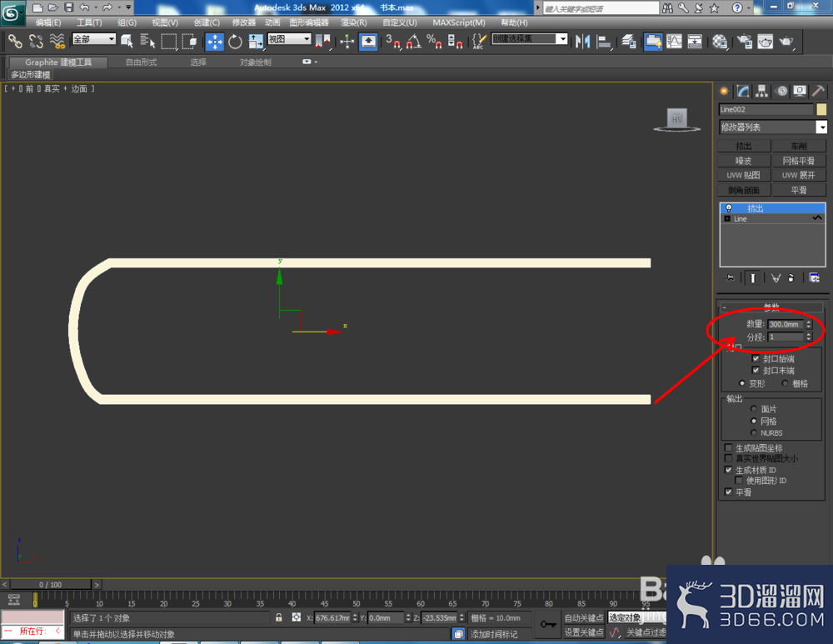The width and height of the screenshot is (833, 644).
Task: Switch to the Hierarchy panel tab
Action: pos(762,92)
